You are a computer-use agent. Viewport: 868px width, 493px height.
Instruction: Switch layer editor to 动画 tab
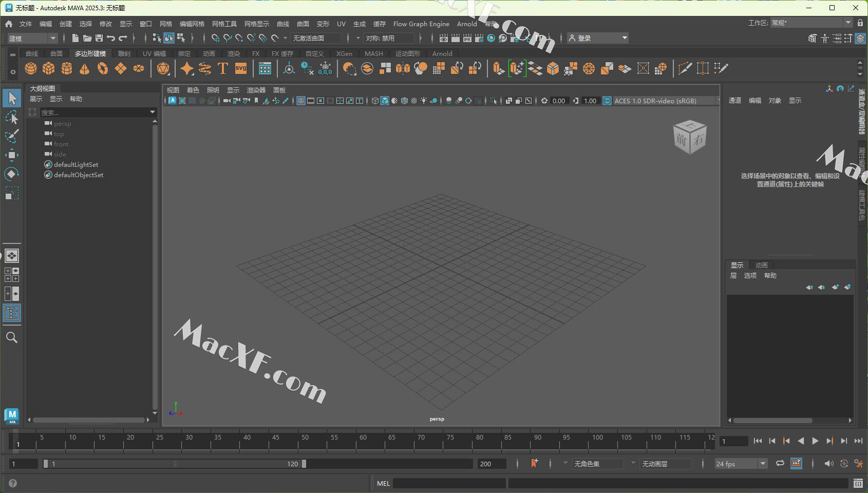pyautogui.click(x=762, y=265)
